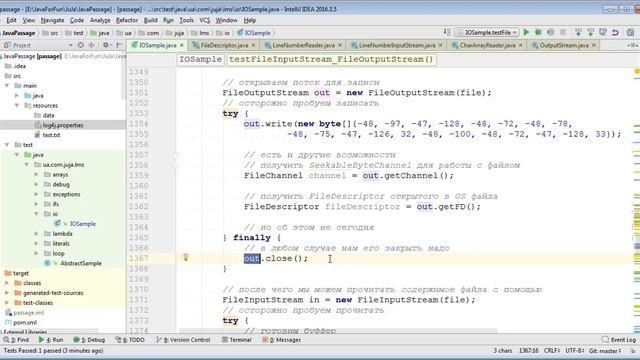Screen dimensions: 640x360
Task: Select AbstractSample in the project tree
Action: pyautogui.click(x=81, y=263)
